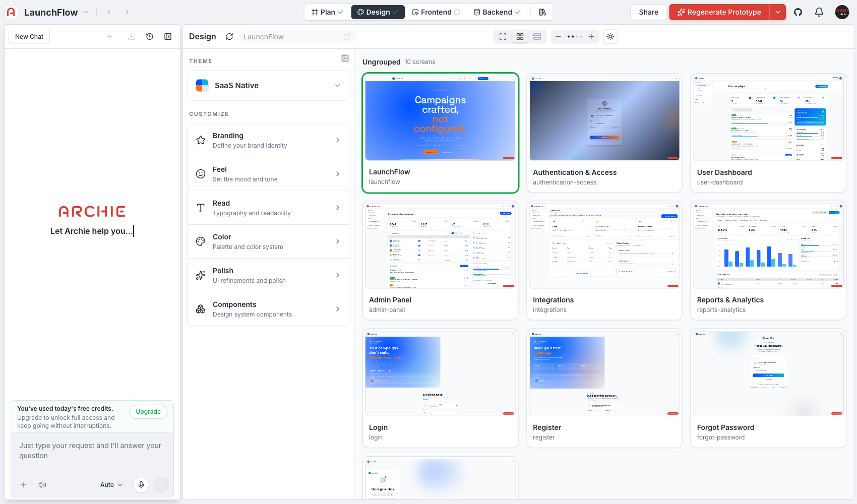The height and width of the screenshot is (504, 857).
Task: Click the download icon in chat header
Action: (x=132, y=37)
